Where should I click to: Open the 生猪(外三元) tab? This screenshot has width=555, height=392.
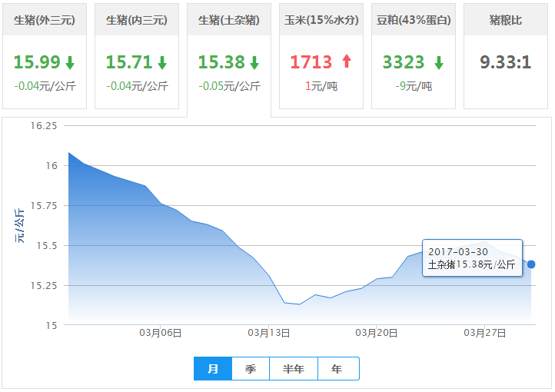coord(45,20)
